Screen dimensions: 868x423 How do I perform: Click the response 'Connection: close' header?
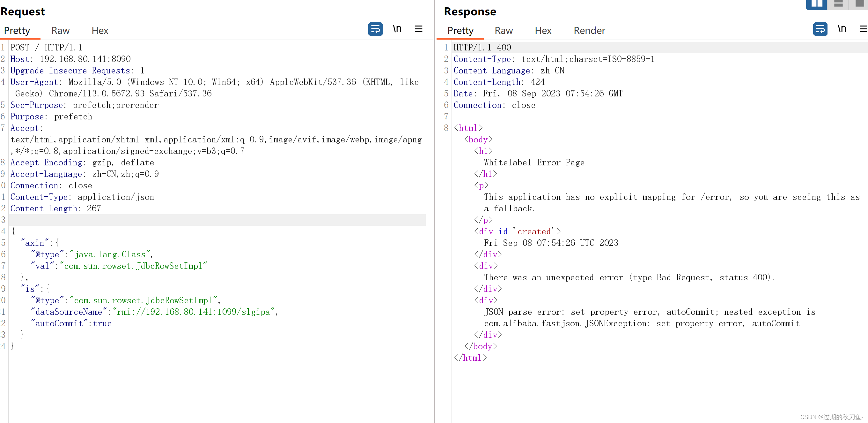[494, 105]
